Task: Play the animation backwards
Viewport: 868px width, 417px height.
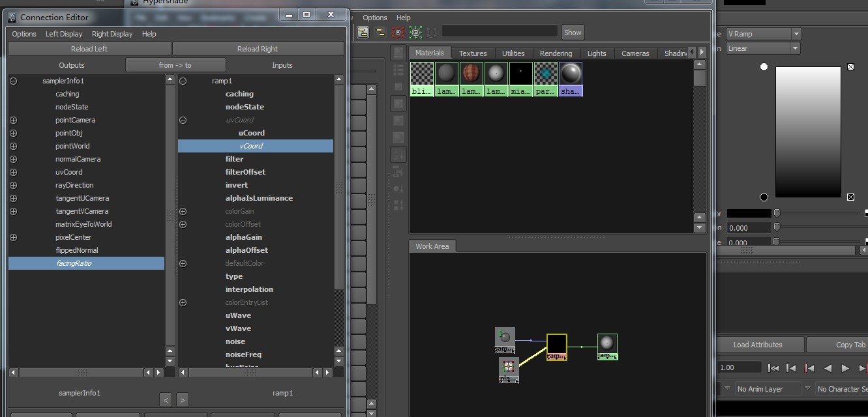Action: [x=828, y=368]
